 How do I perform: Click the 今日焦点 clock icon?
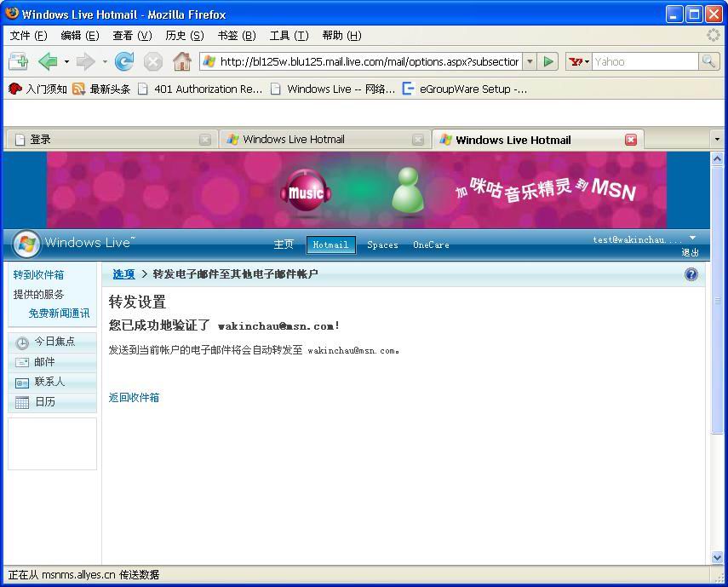click(x=22, y=343)
